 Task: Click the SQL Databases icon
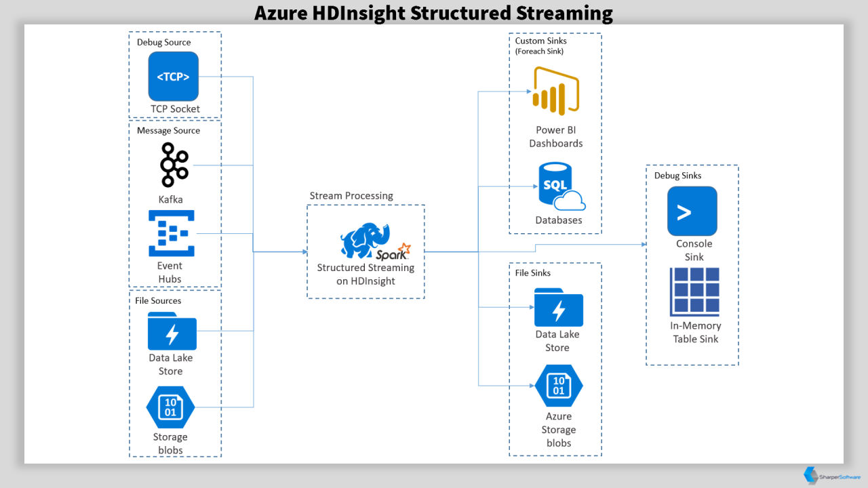[x=561, y=186]
